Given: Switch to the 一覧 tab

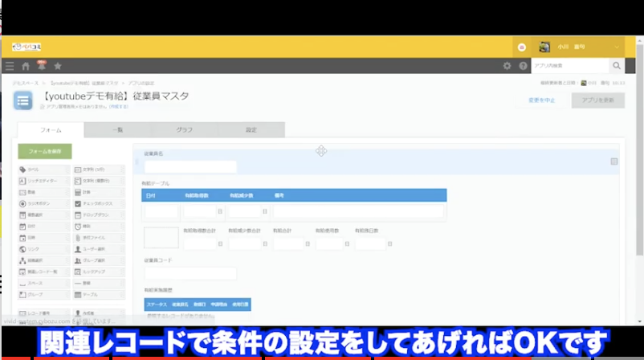Looking at the screenshot, I should coord(117,130).
